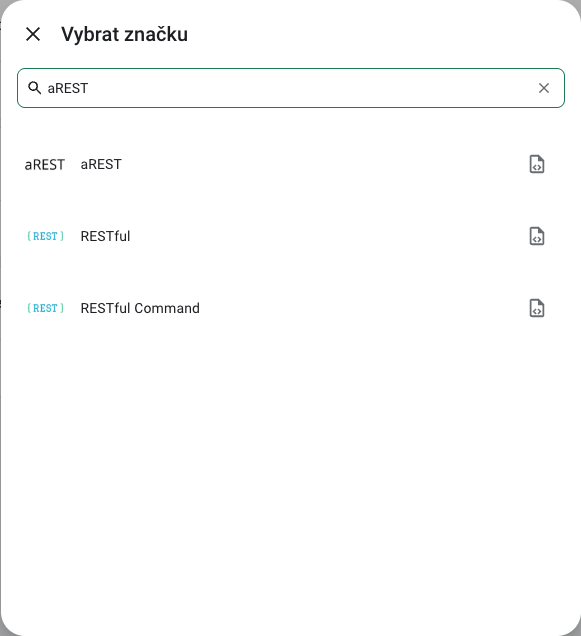Select the RESTful logo icon
This screenshot has width=581, height=636.
click(x=45, y=236)
